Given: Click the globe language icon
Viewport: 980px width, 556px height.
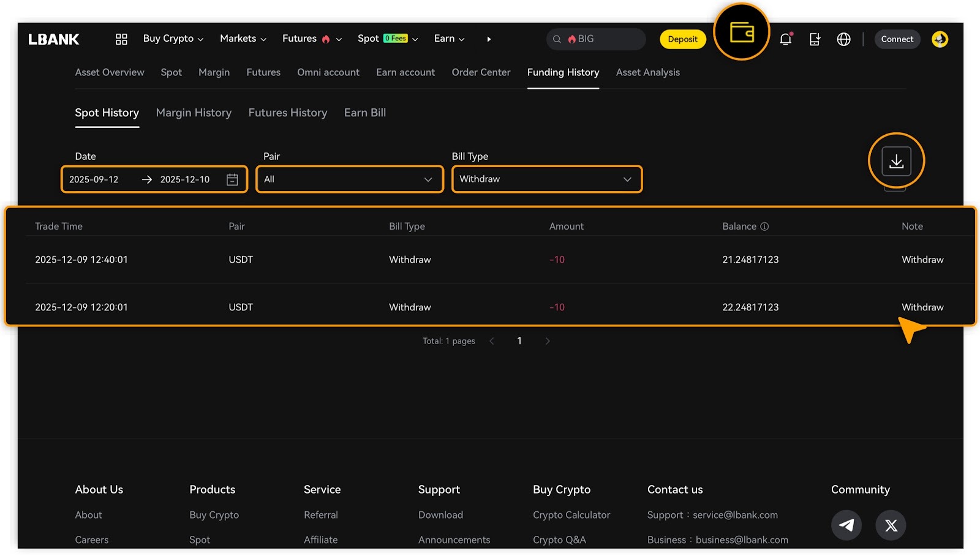Looking at the screenshot, I should tap(843, 39).
